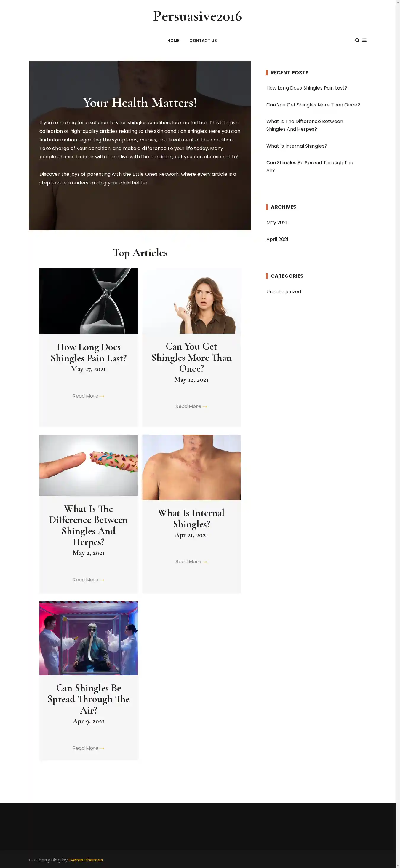Open the search magnifier icon
400x868 pixels.
point(357,40)
